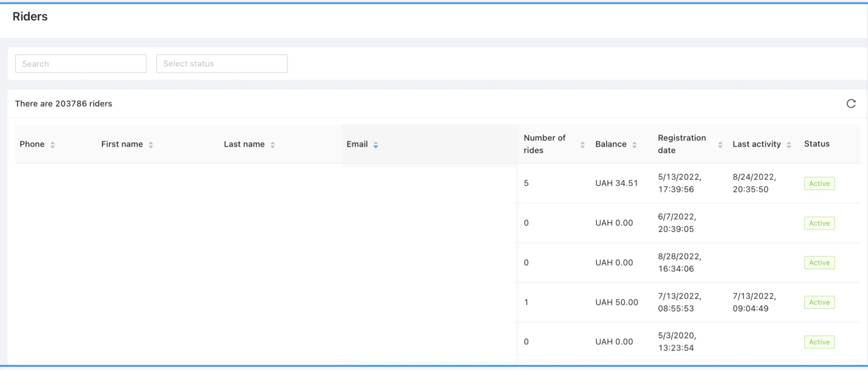868x370 pixels.
Task: Sort by Phone column arrows
Action: coord(53,145)
